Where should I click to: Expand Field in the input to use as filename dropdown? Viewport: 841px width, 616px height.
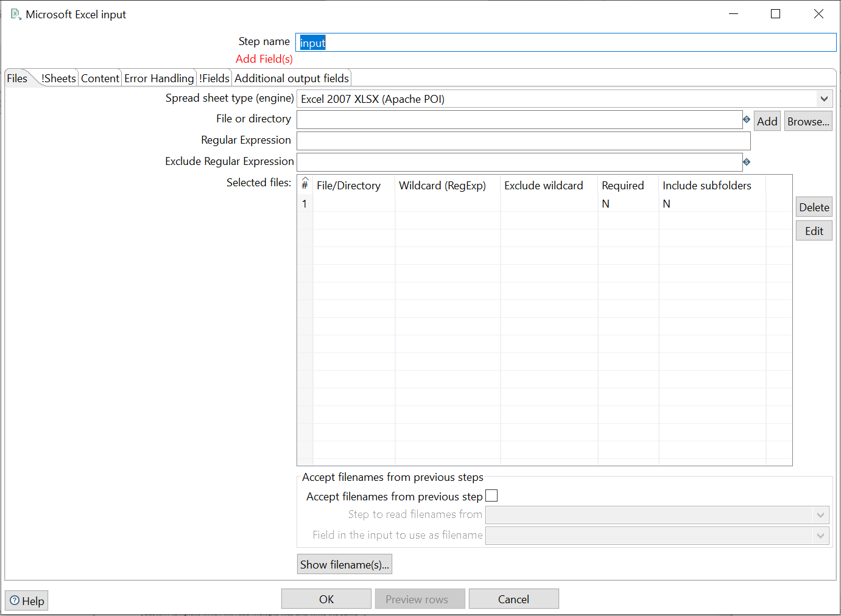click(x=820, y=536)
